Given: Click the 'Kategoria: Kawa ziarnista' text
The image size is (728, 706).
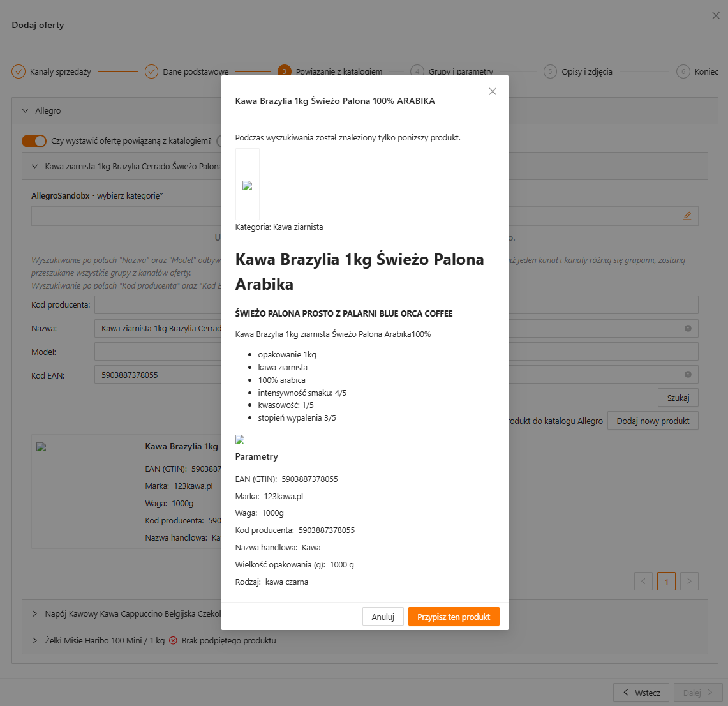Looking at the screenshot, I should coord(279,227).
